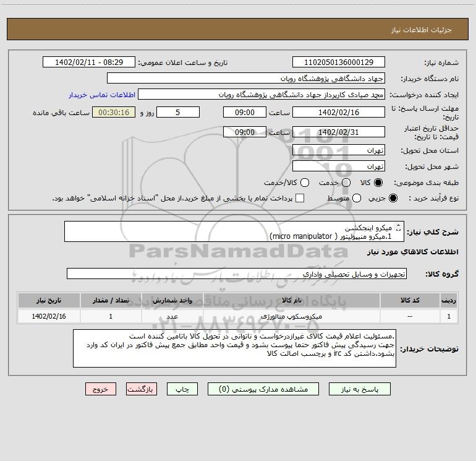Click the تاریخ نیاز column header
476x461 pixels.
[49, 300]
